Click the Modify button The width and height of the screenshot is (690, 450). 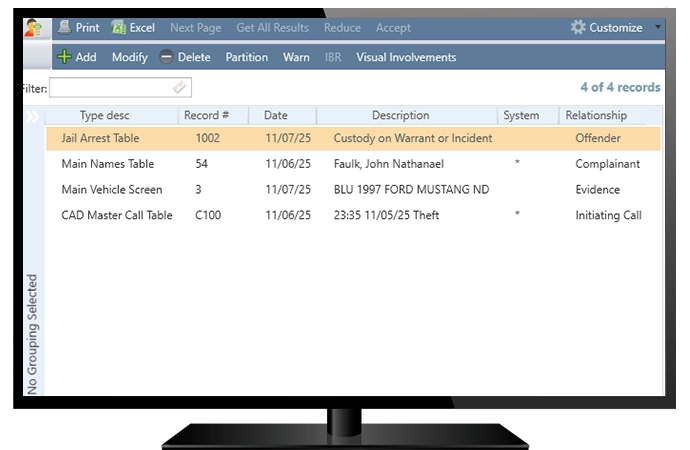pos(130,57)
